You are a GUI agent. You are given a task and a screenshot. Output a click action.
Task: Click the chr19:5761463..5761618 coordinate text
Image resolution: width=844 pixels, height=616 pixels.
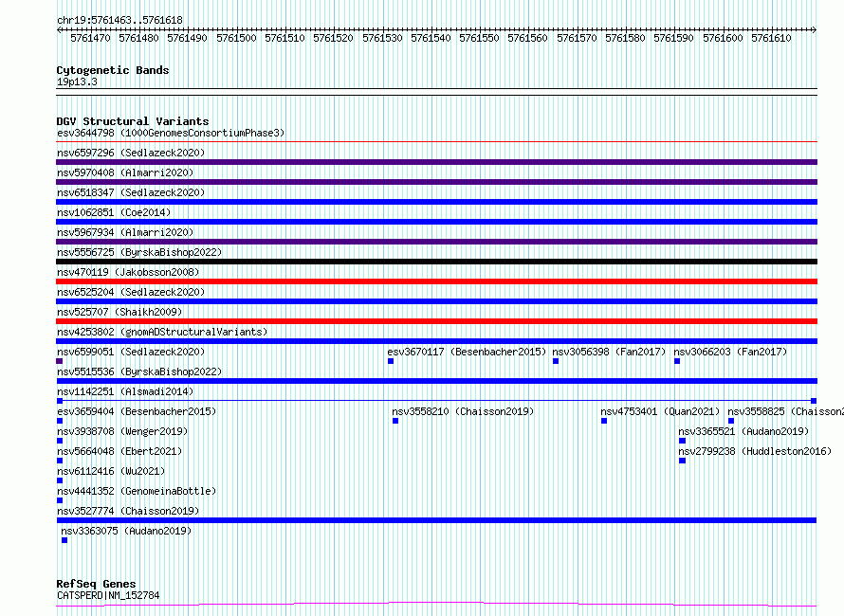[x=119, y=21]
